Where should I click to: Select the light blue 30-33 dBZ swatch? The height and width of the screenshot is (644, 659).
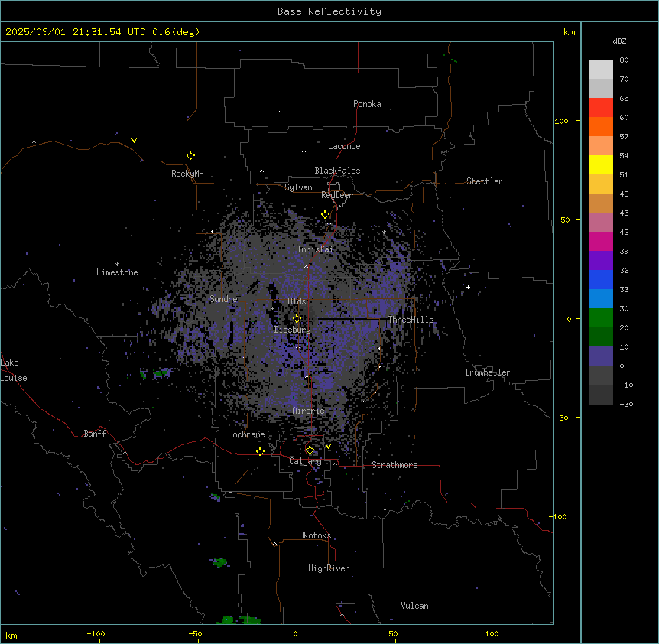coord(601,299)
